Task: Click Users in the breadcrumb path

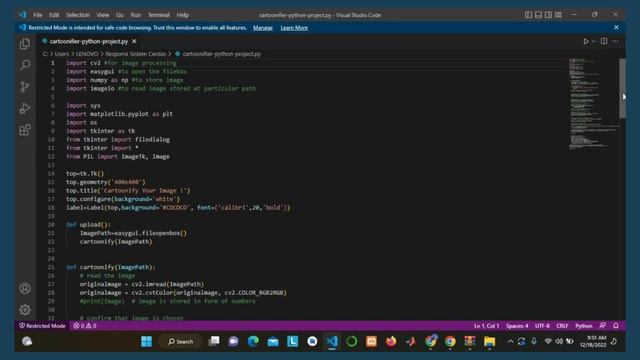Action: tap(62, 54)
